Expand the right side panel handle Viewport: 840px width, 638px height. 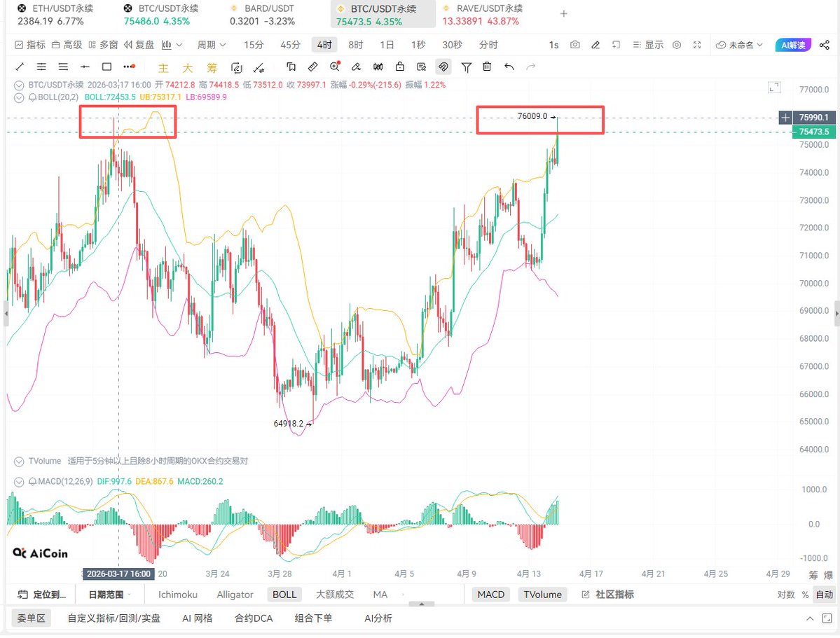(836, 314)
